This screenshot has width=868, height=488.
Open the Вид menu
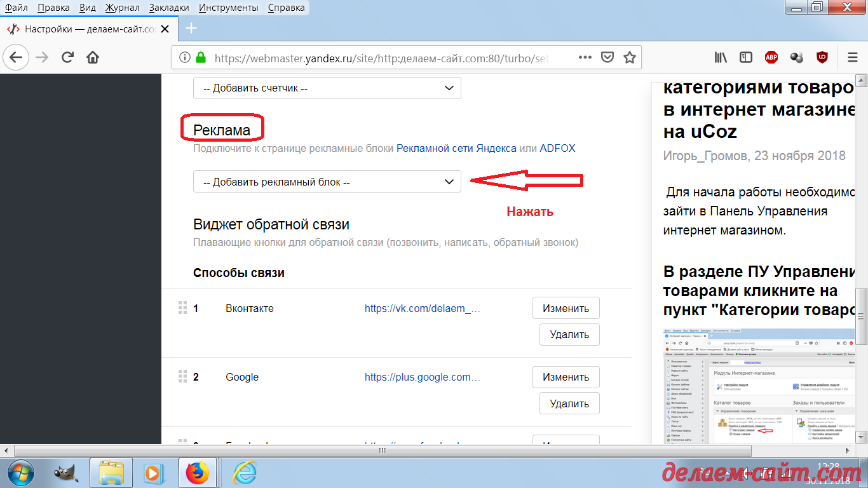coord(87,8)
